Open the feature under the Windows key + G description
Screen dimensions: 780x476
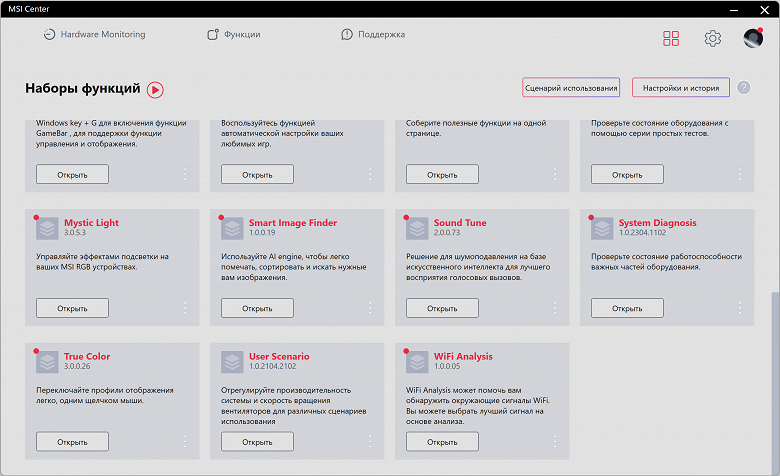point(72,174)
